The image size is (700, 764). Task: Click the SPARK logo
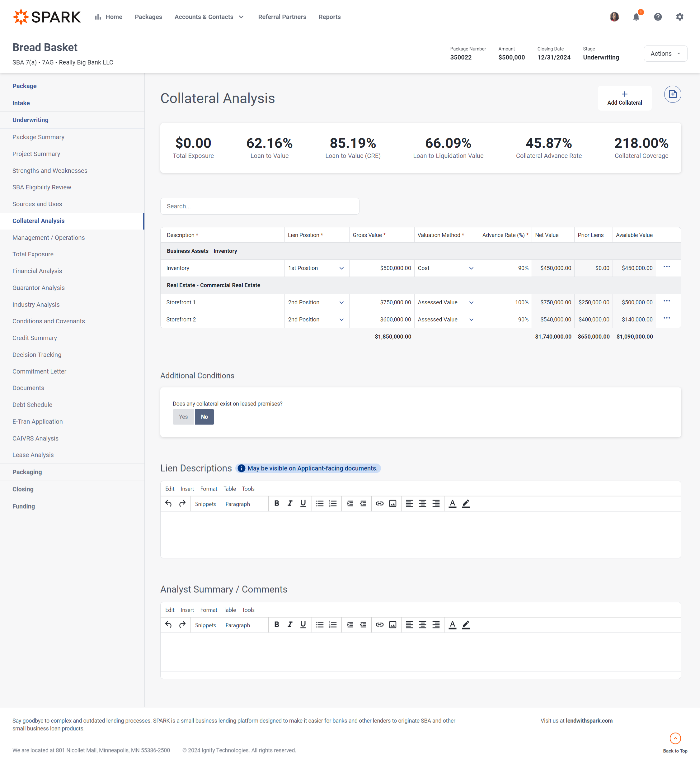pyautogui.click(x=47, y=17)
